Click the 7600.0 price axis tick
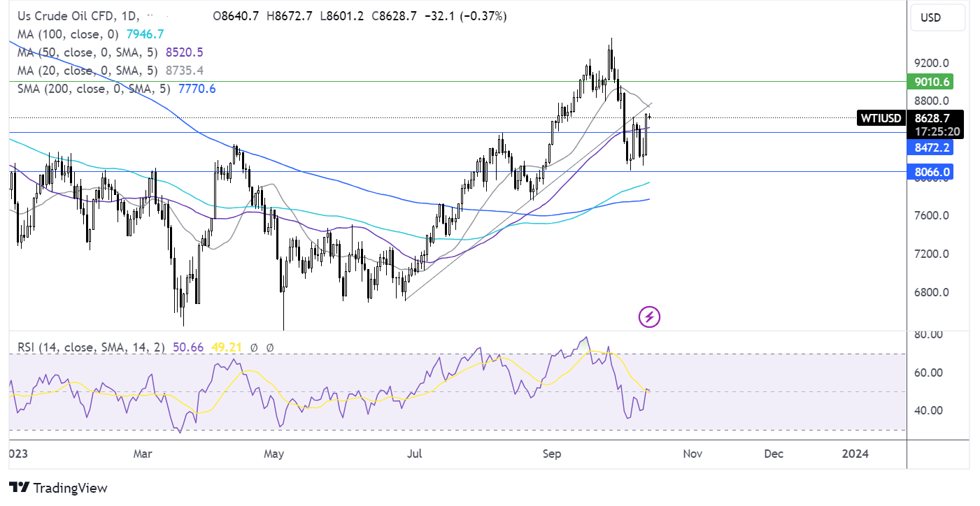This screenshot has height=506, width=980. 932,216
